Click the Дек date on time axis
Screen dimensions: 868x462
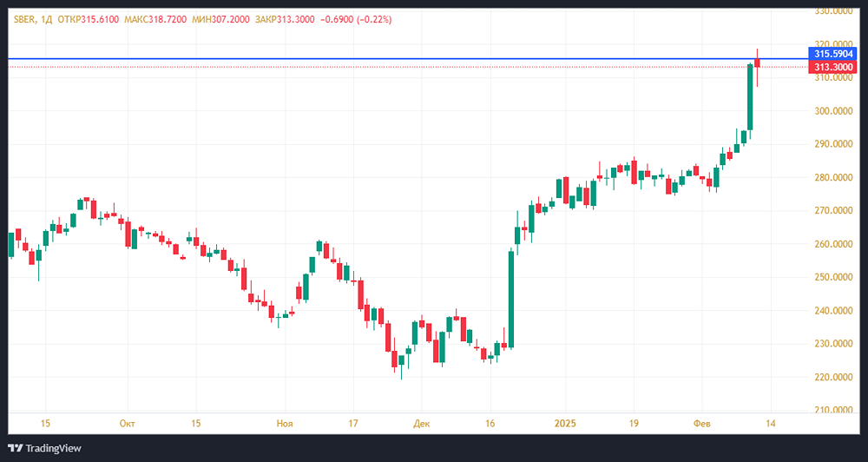coord(421,423)
